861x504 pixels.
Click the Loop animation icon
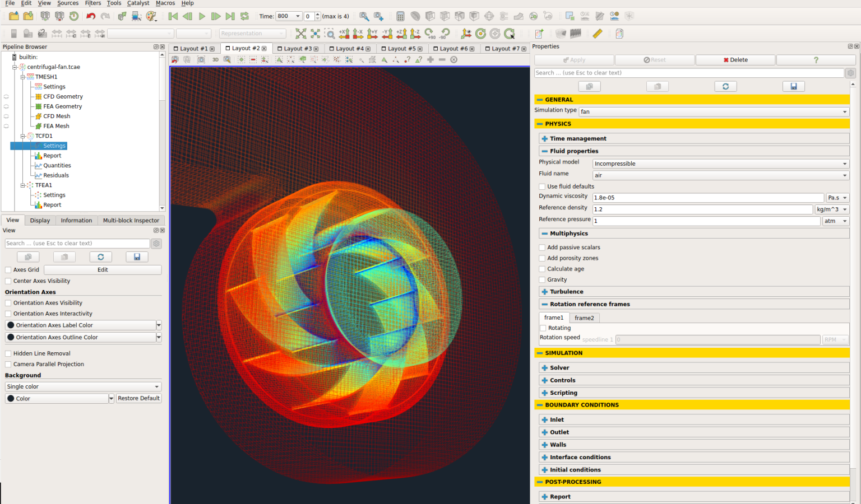pyautogui.click(x=243, y=16)
